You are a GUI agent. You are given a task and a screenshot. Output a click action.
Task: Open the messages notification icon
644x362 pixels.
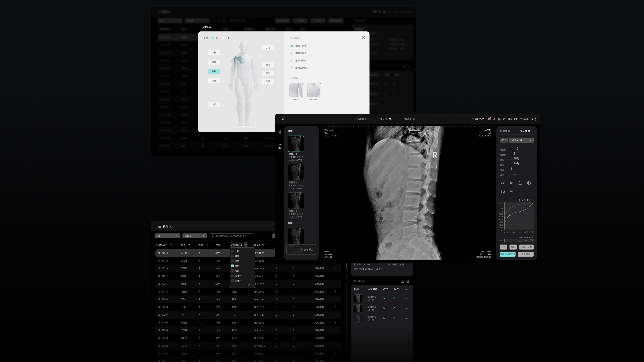489,119
